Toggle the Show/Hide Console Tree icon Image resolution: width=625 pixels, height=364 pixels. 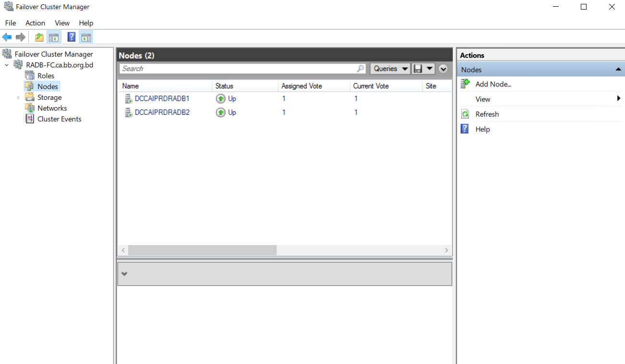[54, 37]
